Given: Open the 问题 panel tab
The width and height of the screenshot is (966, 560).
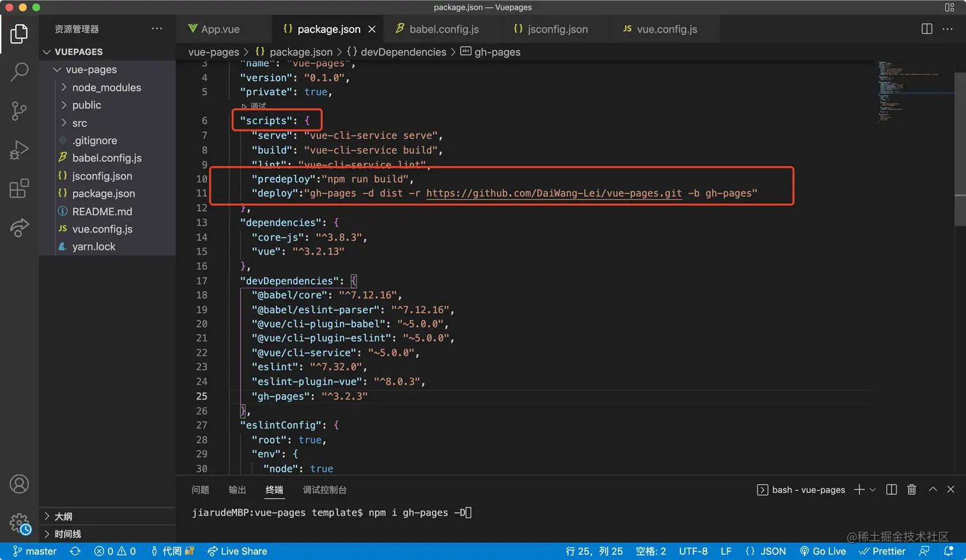Looking at the screenshot, I should tap(201, 490).
